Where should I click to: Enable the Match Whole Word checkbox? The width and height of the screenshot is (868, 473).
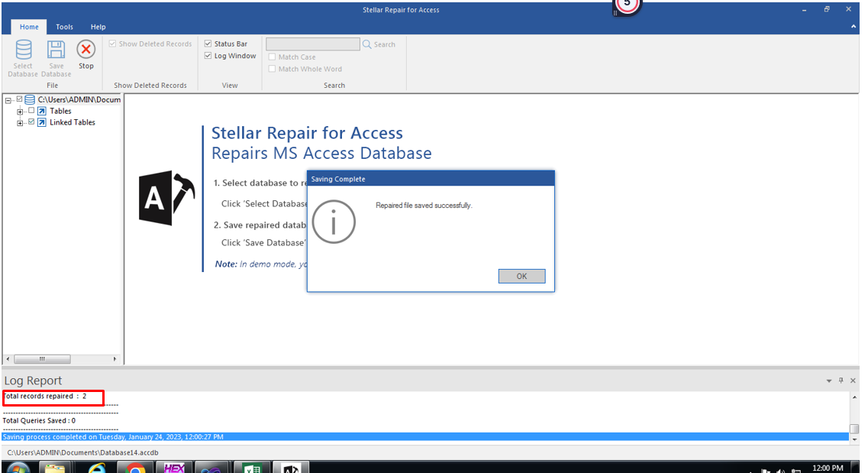[x=272, y=70]
